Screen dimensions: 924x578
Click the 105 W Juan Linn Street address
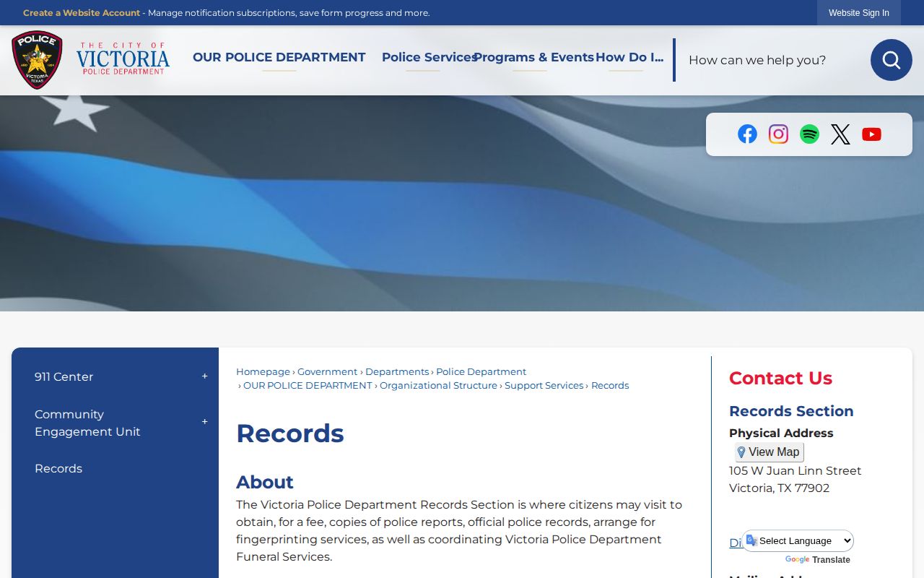click(x=796, y=470)
